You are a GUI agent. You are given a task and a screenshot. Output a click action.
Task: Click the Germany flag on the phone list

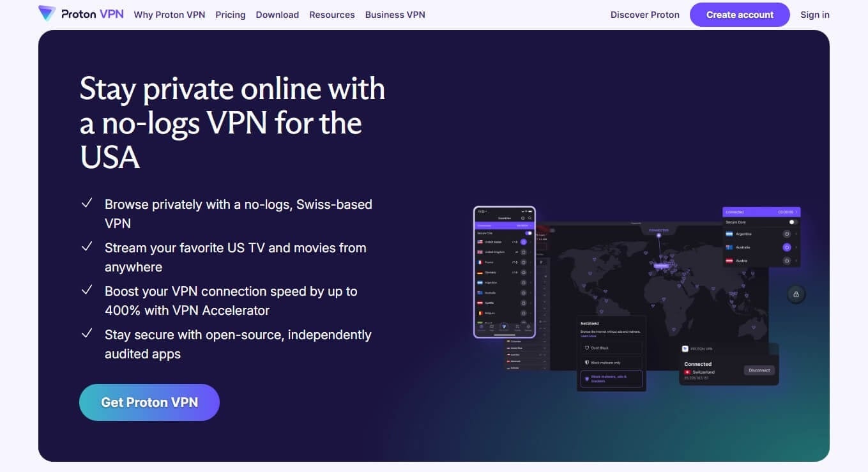point(480,273)
